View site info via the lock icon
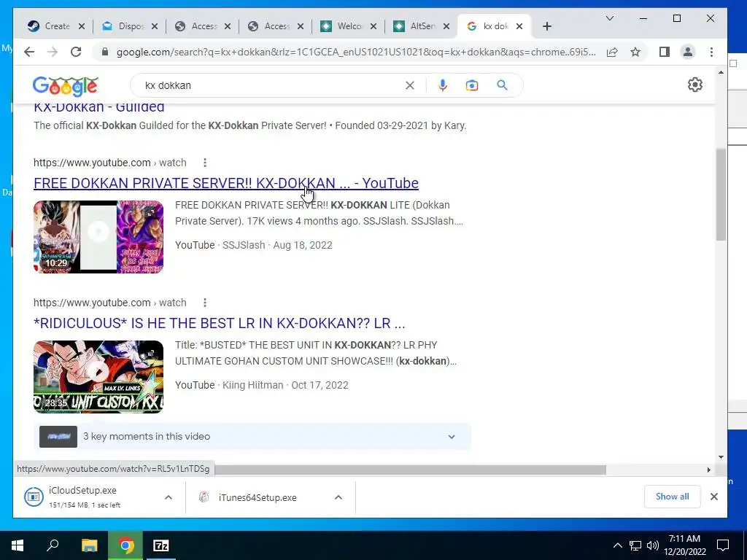Image resolution: width=747 pixels, height=560 pixels. pos(105,52)
